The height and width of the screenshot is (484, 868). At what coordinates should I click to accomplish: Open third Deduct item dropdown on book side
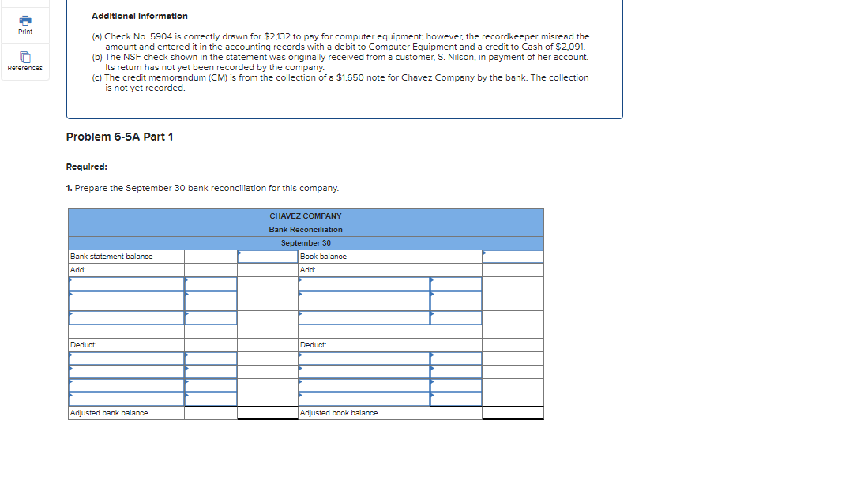click(364, 385)
